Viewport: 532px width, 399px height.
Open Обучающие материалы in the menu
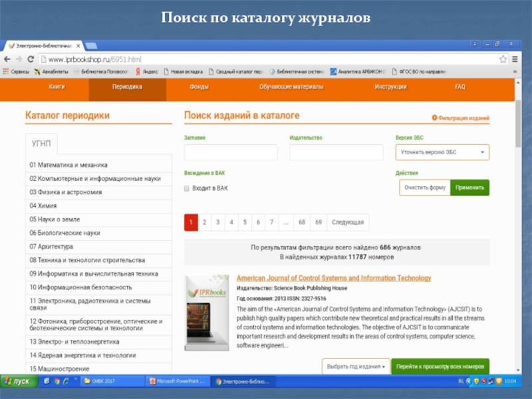[291, 87]
